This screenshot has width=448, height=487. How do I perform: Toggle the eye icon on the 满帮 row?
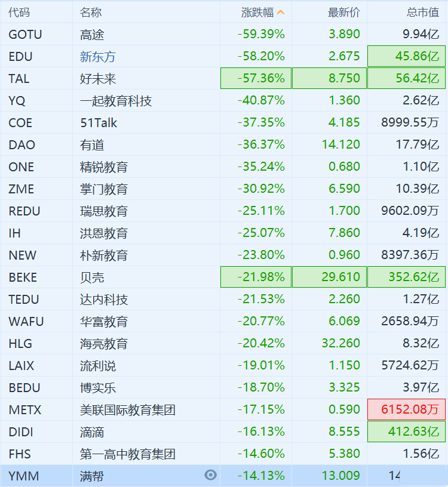pos(210,475)
